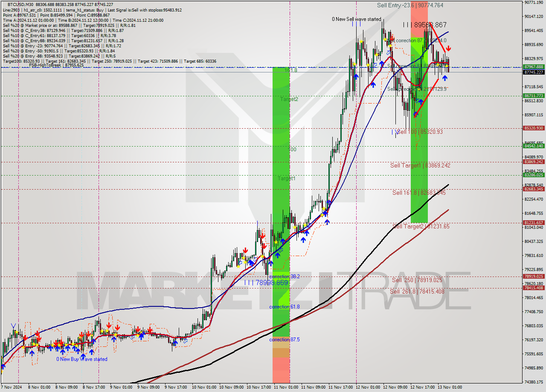The image size is (546, 392).
Task: Click the blue 87967.888 price tag
Action: tap(534, 67)
